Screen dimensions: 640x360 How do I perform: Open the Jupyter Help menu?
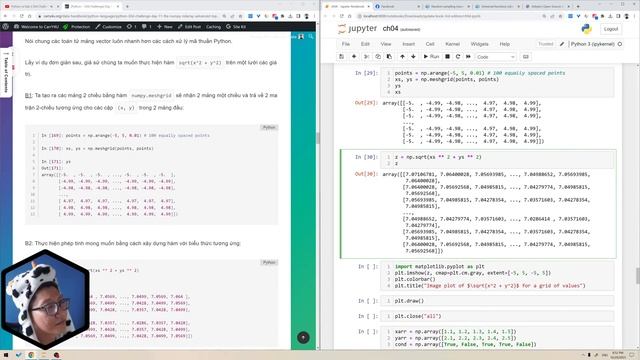pos(504,44)
